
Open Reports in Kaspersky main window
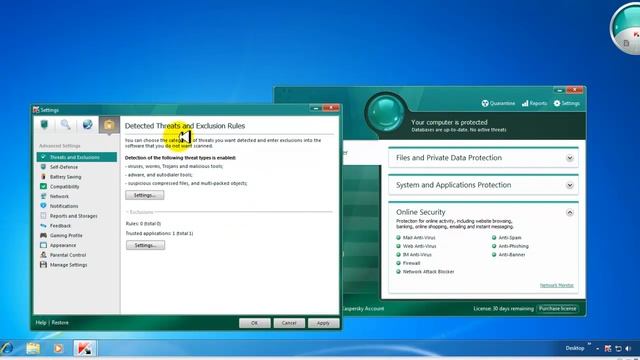point(534,103)
